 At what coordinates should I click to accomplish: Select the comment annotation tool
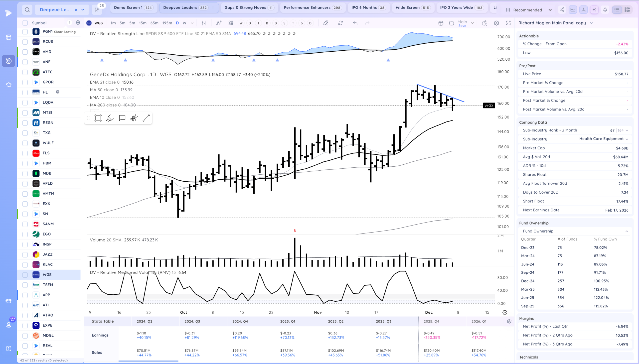pos(122,118)
